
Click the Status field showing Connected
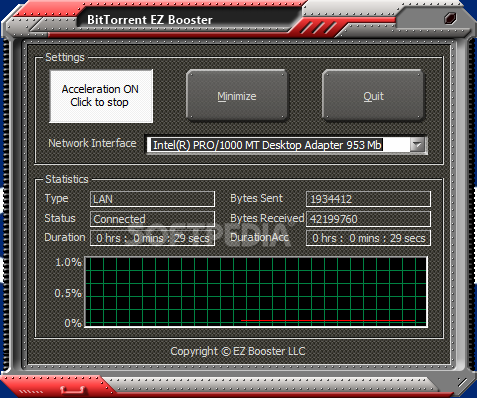click(x=152, y=219)
